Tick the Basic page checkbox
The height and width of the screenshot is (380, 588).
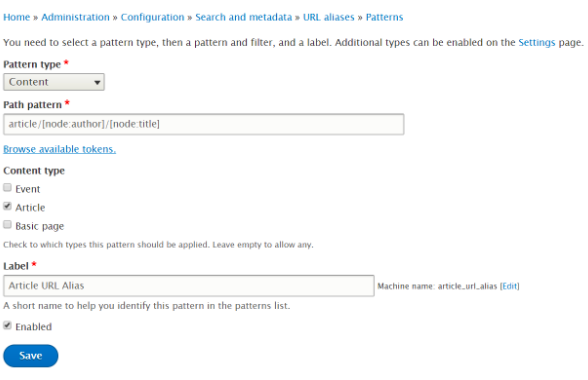point(7,224)
